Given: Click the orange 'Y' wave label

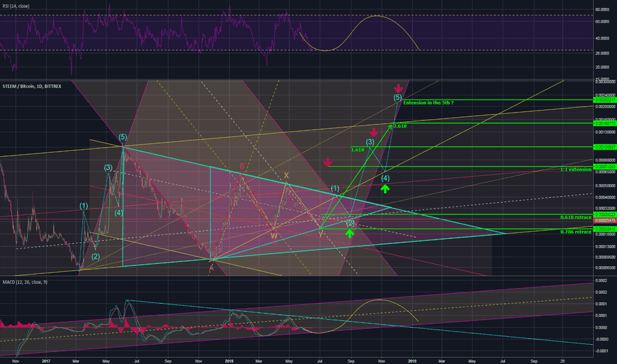Looking at the screenshot, I should click(320, 234).
